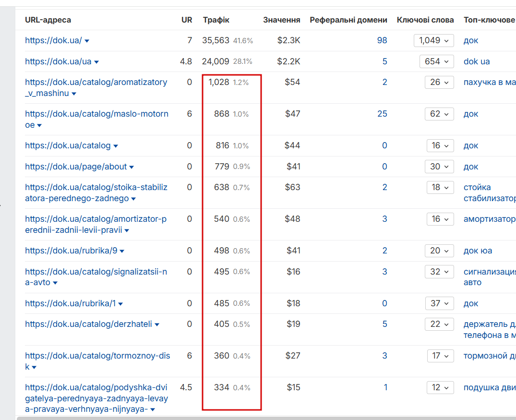The width and height of the screenshot is (516, 420).
Task: Open the 'амортизатор' top keyword link
Action: coord(490,219)
